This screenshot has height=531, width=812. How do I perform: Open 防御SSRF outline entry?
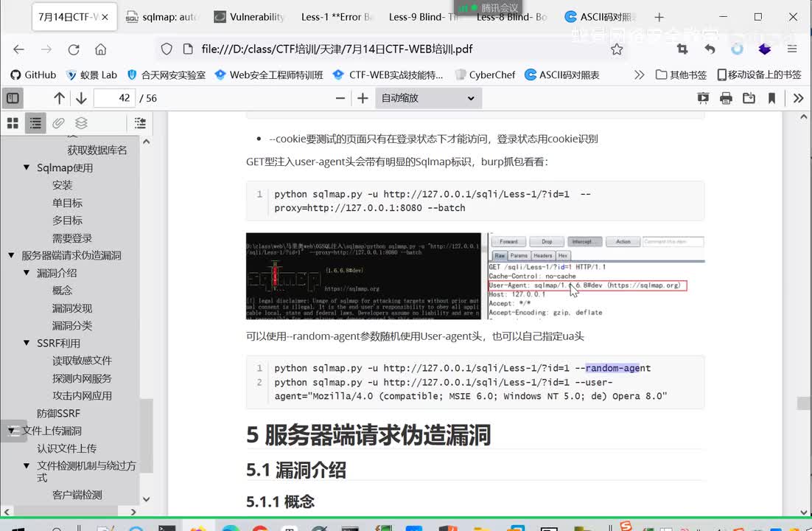[58, 413]
